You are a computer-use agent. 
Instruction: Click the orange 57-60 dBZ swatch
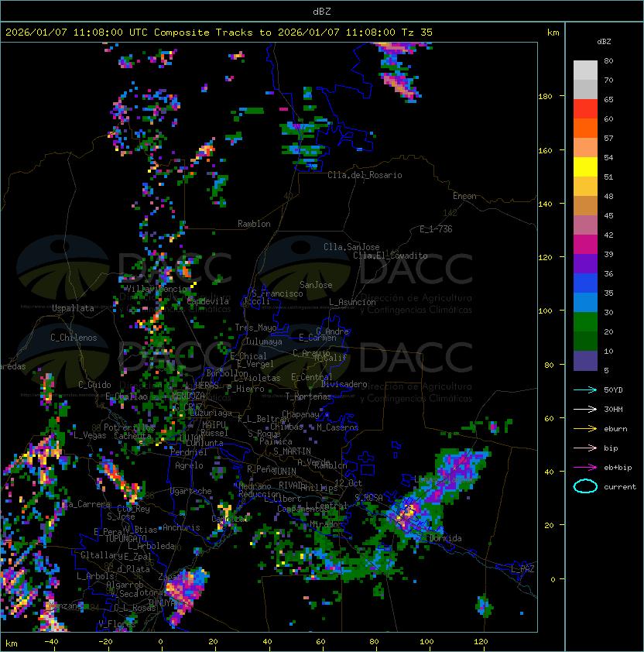pos(585,129)
